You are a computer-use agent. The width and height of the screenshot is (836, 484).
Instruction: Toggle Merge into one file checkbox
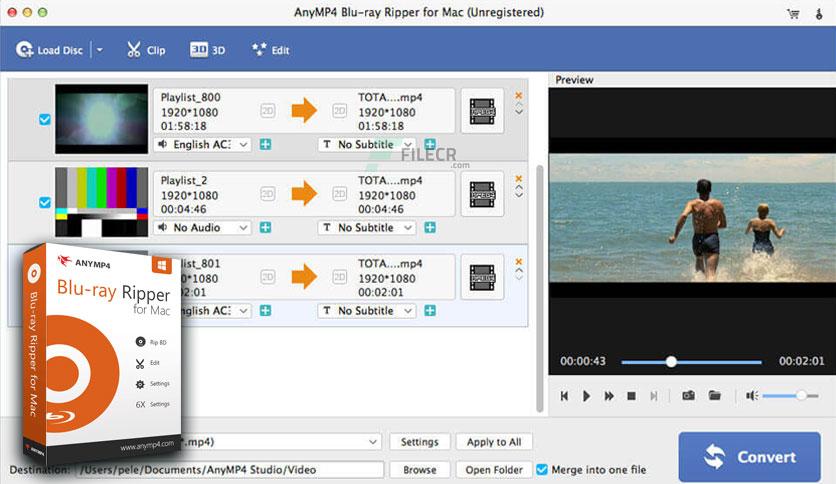point(542,469)
